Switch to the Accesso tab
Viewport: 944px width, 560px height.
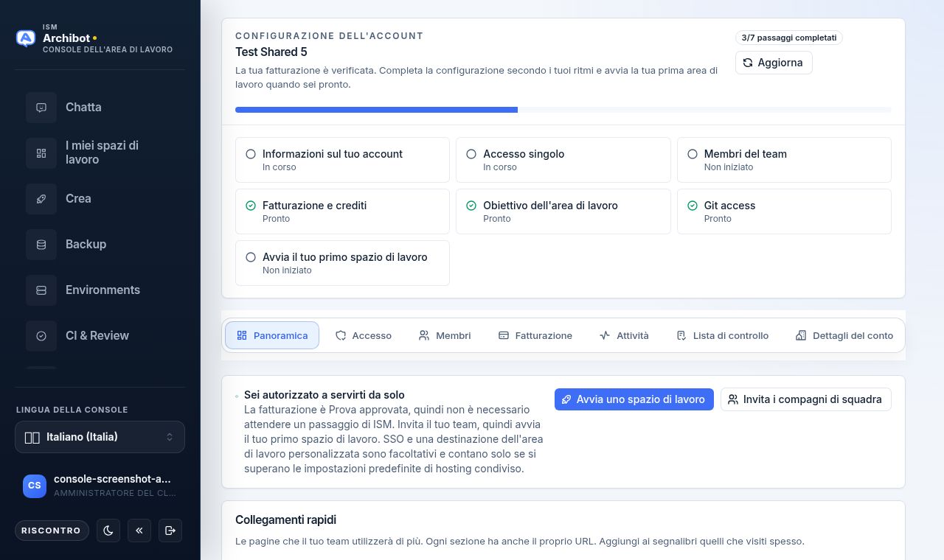click(364, 335)
